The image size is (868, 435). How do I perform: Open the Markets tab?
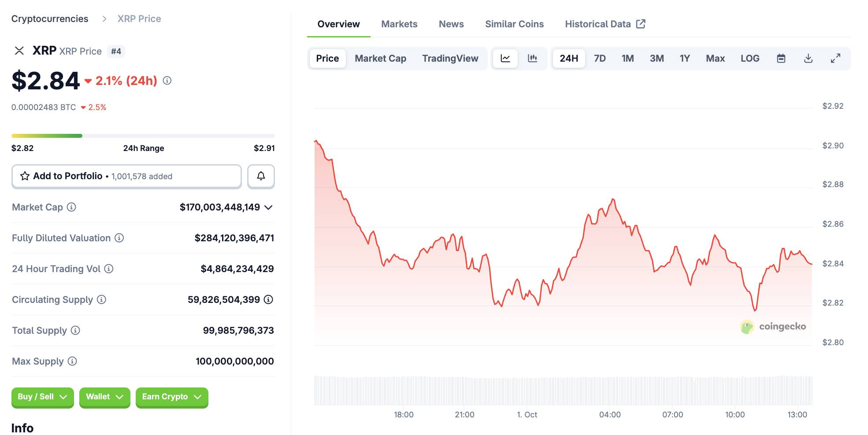(x=399, y=24)
